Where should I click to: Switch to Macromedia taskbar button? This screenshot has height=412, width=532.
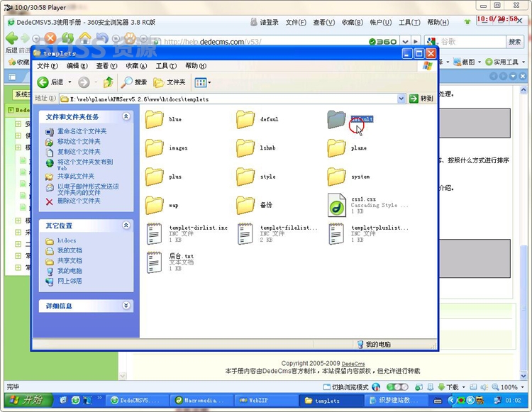[x=202, y=401]
